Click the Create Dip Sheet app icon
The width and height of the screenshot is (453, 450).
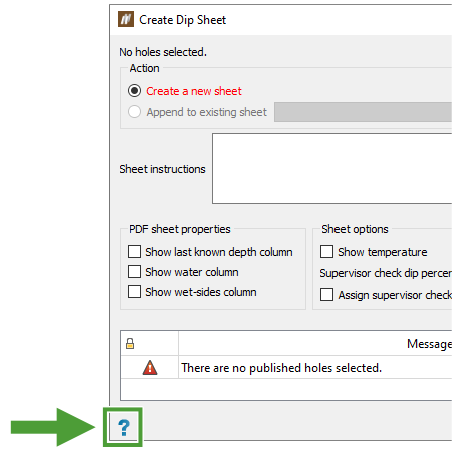(x=126, y=19)
